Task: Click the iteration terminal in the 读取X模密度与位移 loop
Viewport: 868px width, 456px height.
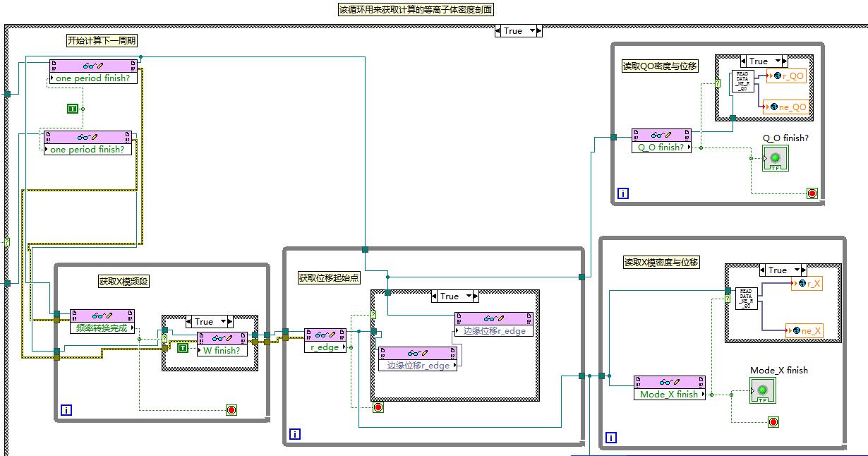Action: 611,438
